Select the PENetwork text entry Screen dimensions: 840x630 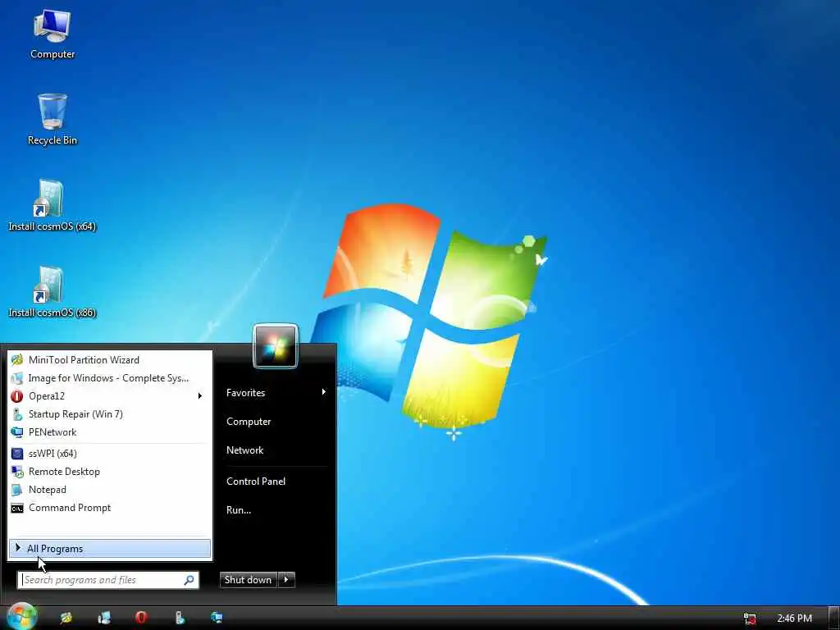[x=52, y=432]
